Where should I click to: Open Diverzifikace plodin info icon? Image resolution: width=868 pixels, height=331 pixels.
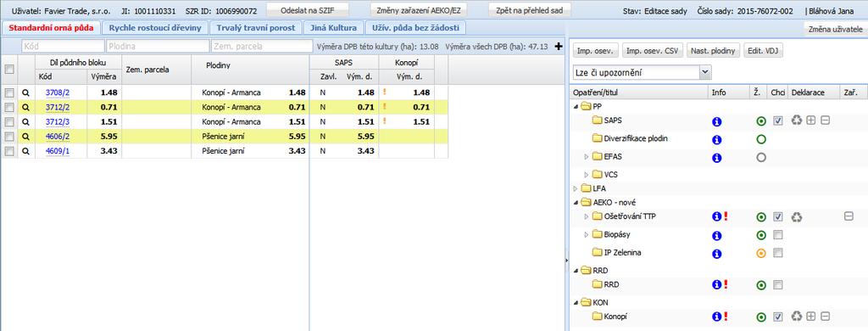coord(717,139)
